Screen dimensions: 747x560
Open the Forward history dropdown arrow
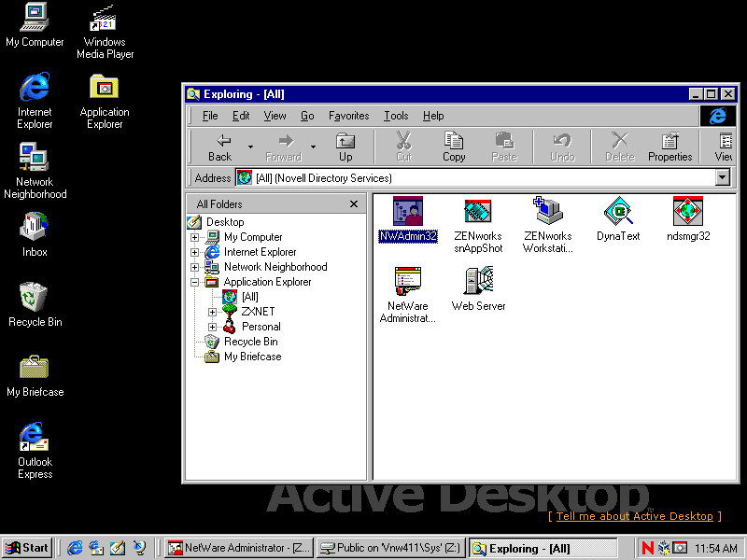(x=313, y=147)
